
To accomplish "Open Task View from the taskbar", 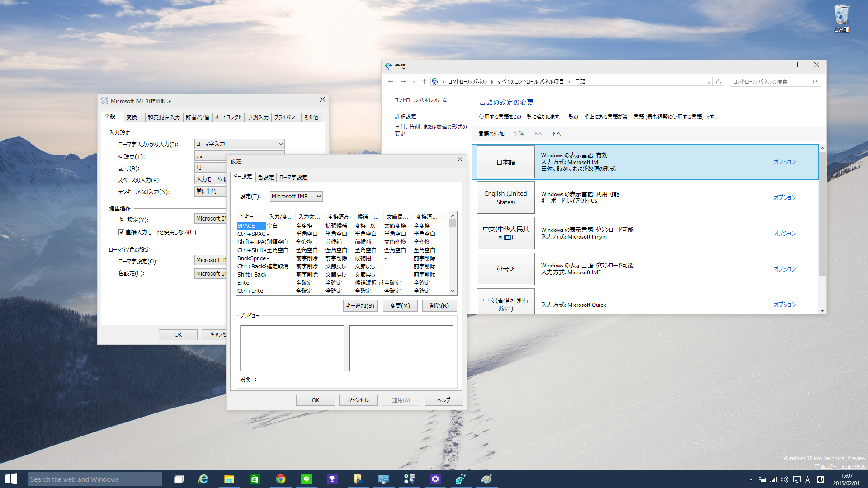I will [x=179, y=479].
